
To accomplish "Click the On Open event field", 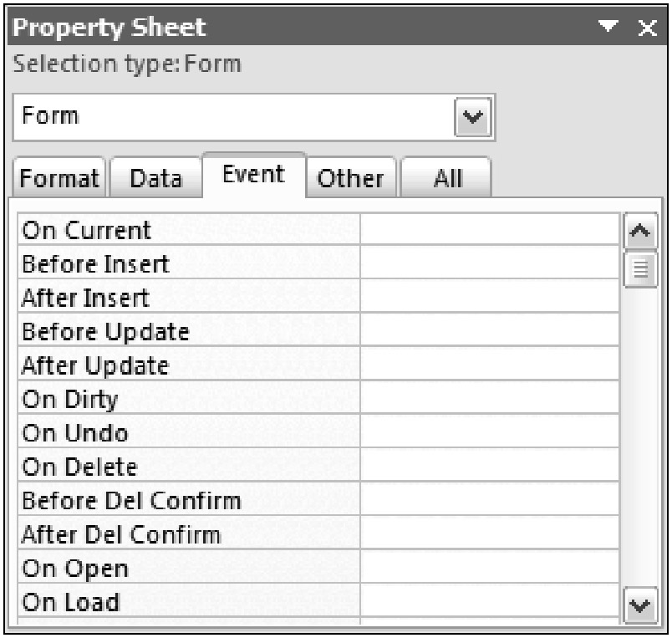I will tap(489, 569).
